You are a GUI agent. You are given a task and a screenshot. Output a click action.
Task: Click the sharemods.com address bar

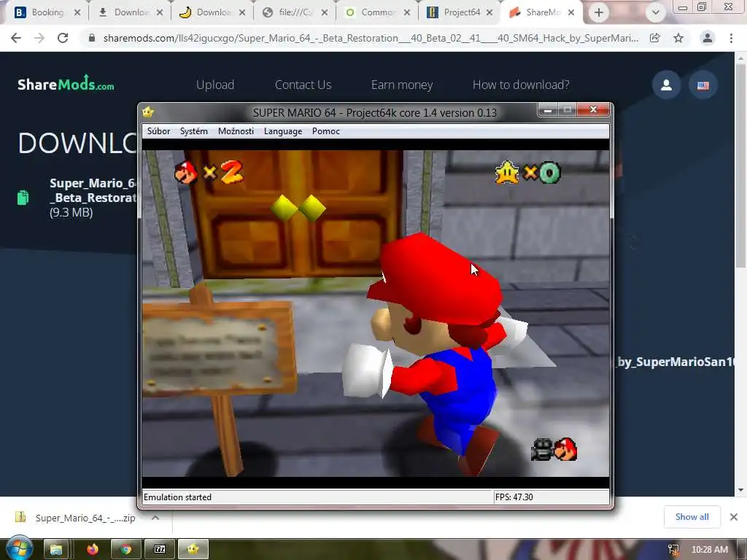coord(371,38)
